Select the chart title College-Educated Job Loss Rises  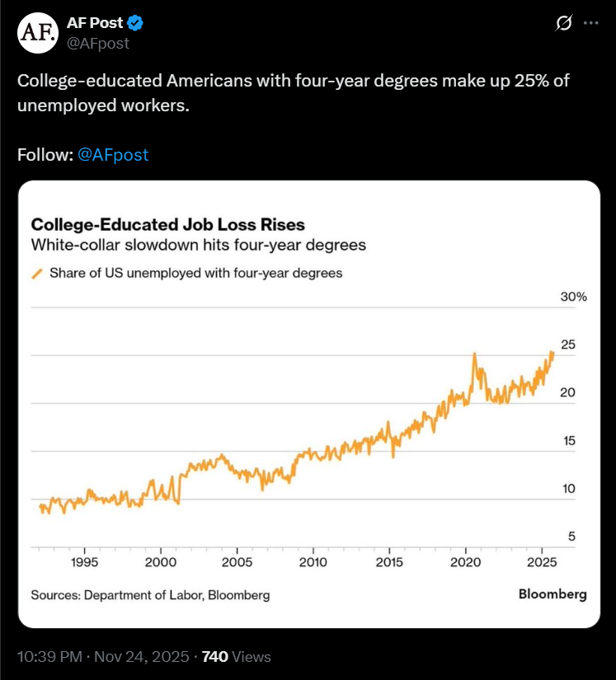(x=167, y=224)
